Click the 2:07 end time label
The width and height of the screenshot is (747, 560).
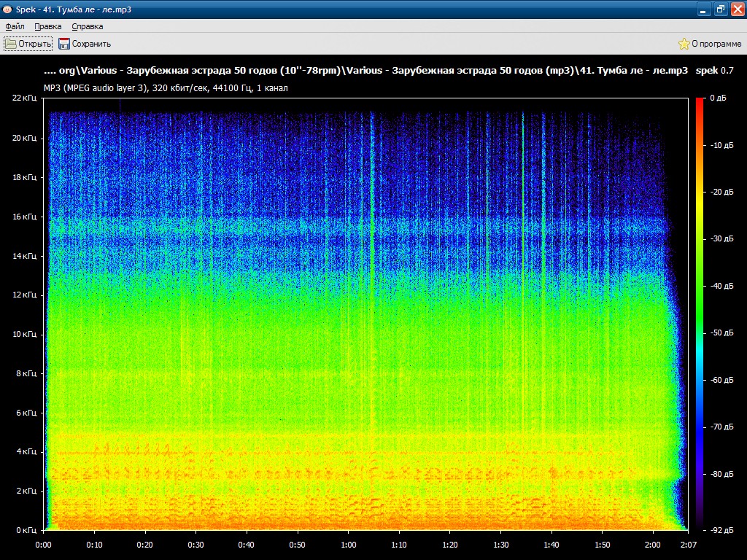click(688, 545)
